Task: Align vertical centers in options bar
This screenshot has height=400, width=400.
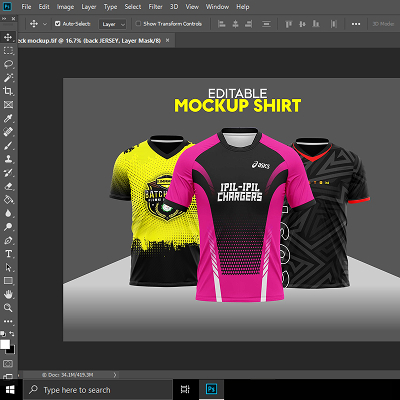Action: [302, 24]
